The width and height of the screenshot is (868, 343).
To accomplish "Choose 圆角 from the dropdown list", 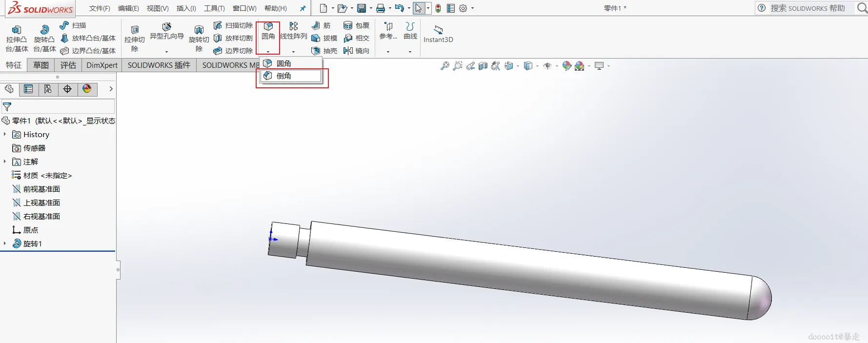I will pyautogui.click(x=291, y=63).
